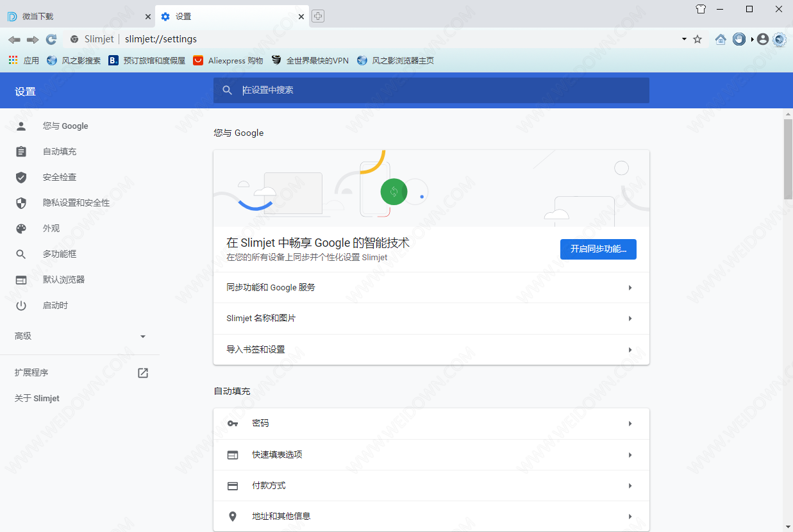This screenshot has height=532, width=793.
Task: Click the T-shirt theme icon
Action: (701, 8)
